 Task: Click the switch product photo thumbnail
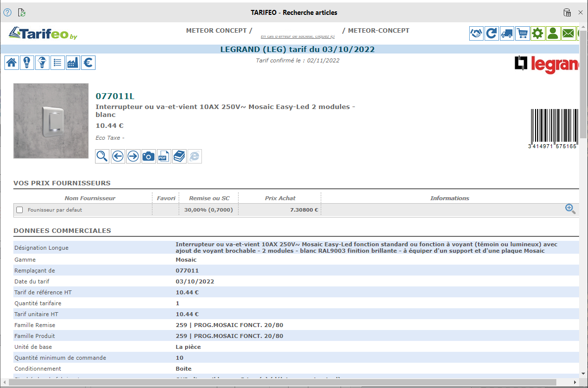51,121
